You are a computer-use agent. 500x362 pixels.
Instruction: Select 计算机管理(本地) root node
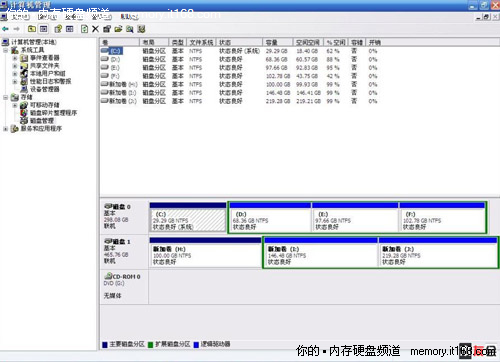coord(34,42)
